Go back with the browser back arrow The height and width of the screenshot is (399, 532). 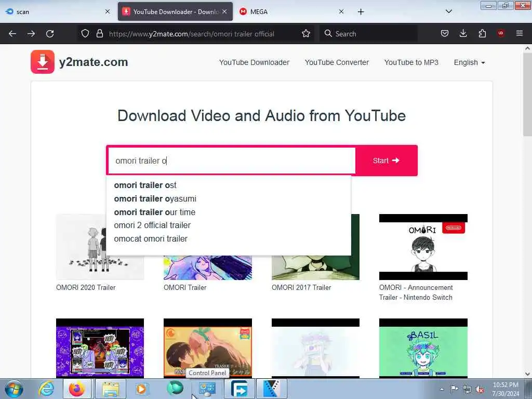[12, 34]
